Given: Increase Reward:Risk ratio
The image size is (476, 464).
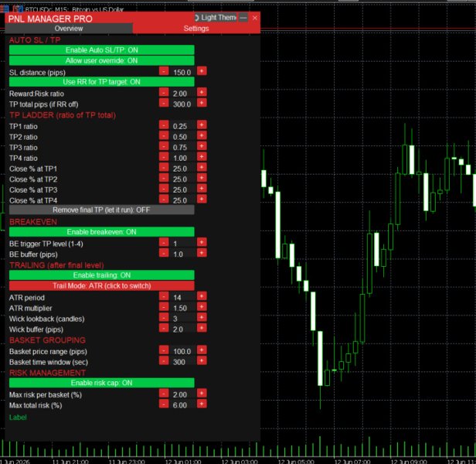Looking at the screenshot, I should 202,92.
